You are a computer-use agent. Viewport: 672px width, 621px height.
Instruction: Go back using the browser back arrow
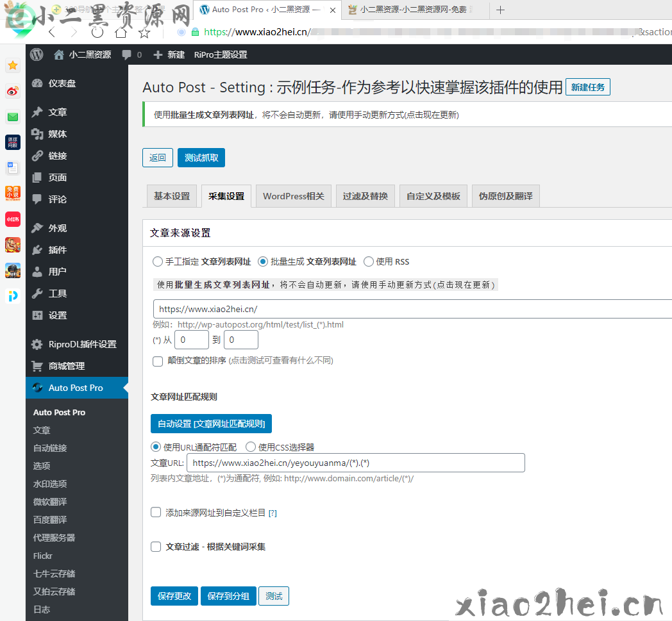[x=52, y=32]
